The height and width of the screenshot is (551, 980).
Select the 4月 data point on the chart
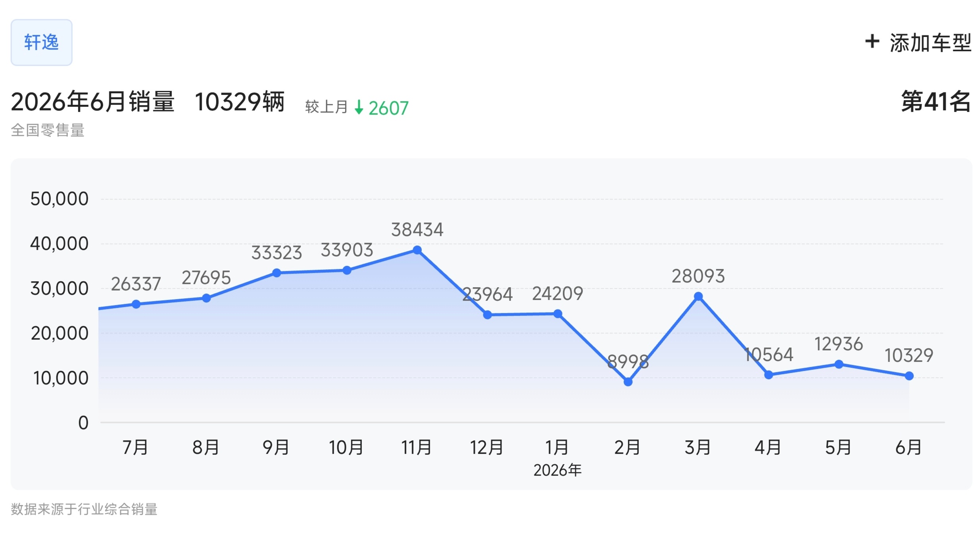(769, 375)
